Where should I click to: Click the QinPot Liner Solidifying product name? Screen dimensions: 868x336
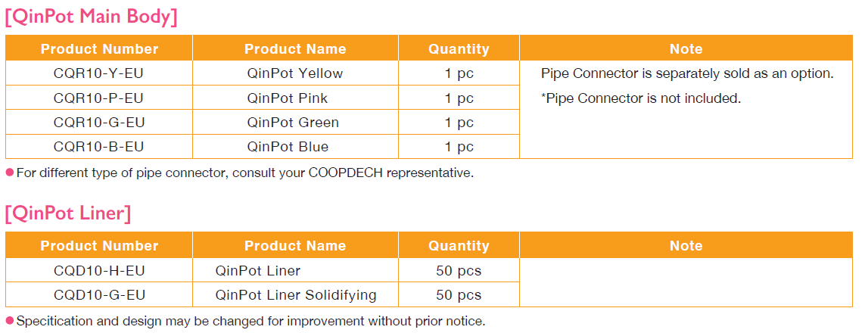[x=295, y=295]
